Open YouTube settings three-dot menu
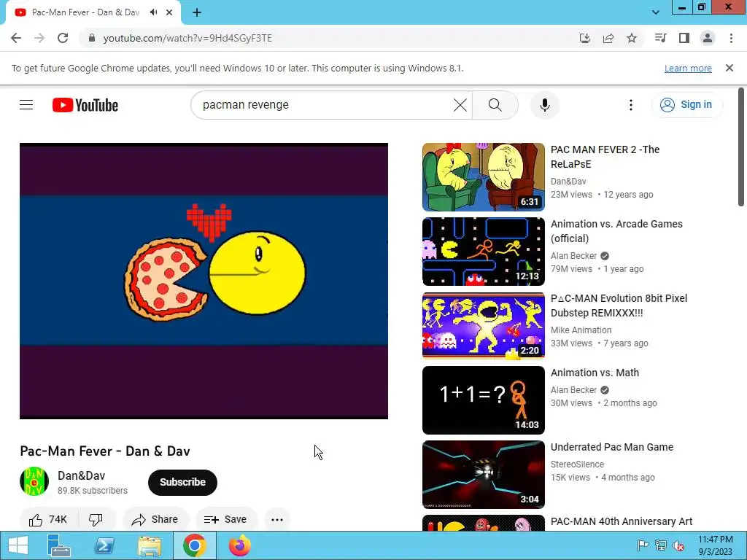The image size is (747, 560). pos(631,105)
